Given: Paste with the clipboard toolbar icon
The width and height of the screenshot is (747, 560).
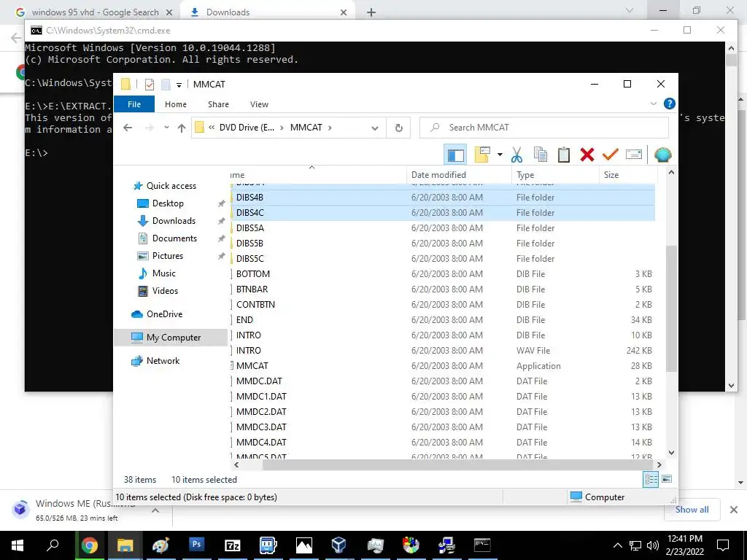Looking at the screenshot, I should coord(564,155).
